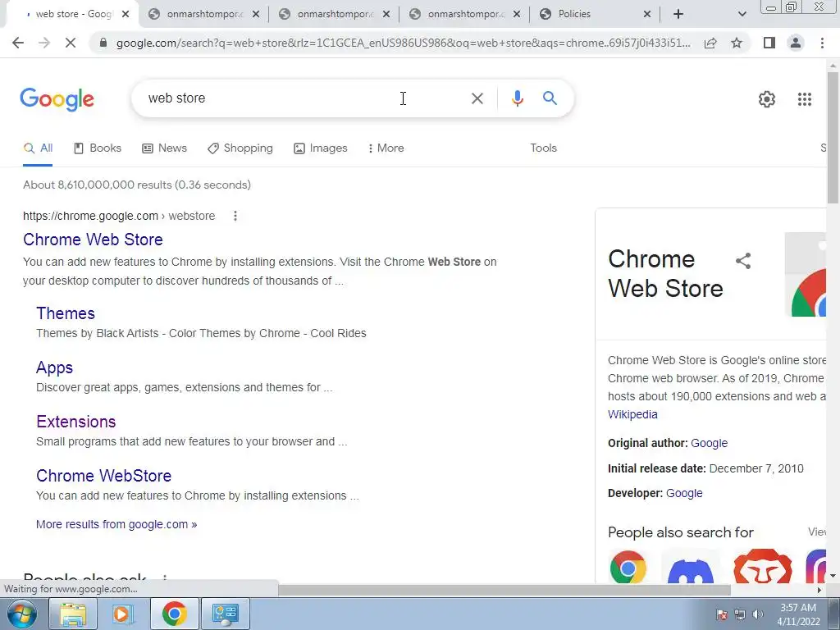The height and width of the screenshot is (630, 840).
Task: Click Google link next to Developer
Action: [684, 493]
